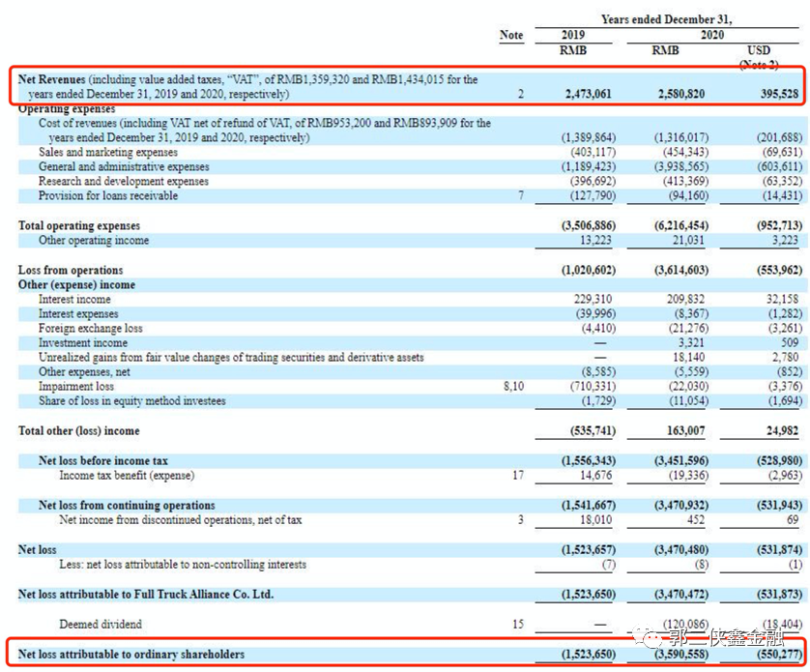
Task: Select the Sales and marketing expenses row
Action: 411,152
